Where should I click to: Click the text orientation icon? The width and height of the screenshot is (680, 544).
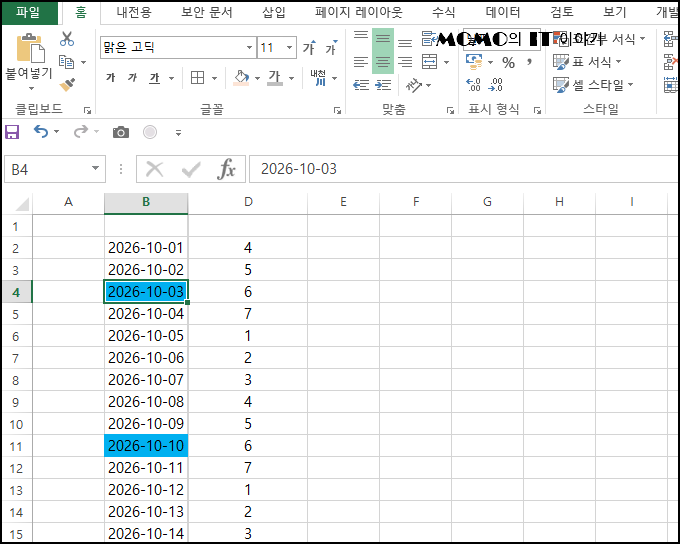click(x=414, y=85)
